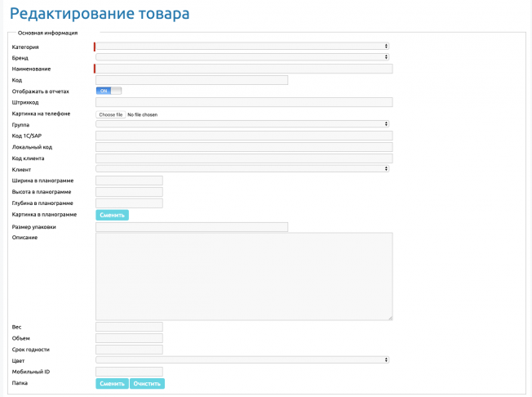Focus the Срок годности field

(129, 350)
